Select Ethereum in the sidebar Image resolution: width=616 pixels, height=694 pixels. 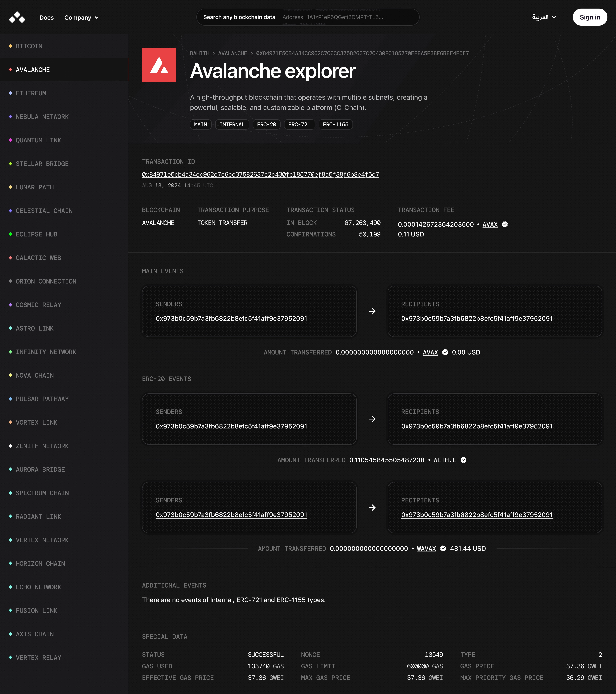[31, 93]
